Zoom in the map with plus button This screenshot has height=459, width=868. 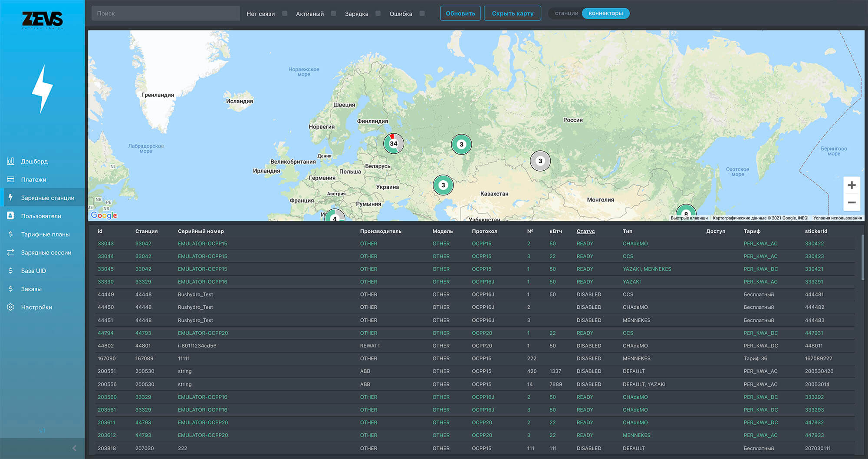tap(852, 185)
